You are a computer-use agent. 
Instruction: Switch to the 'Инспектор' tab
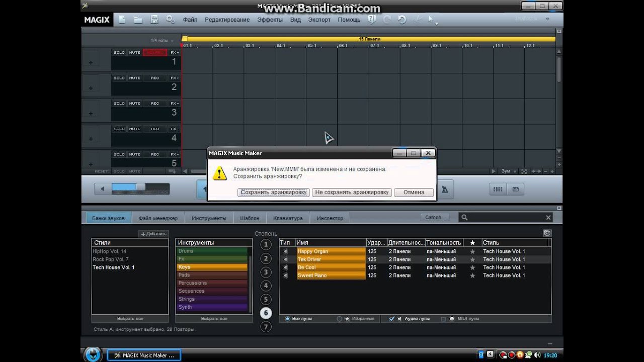pyautogui.click(x=330, y=218)
